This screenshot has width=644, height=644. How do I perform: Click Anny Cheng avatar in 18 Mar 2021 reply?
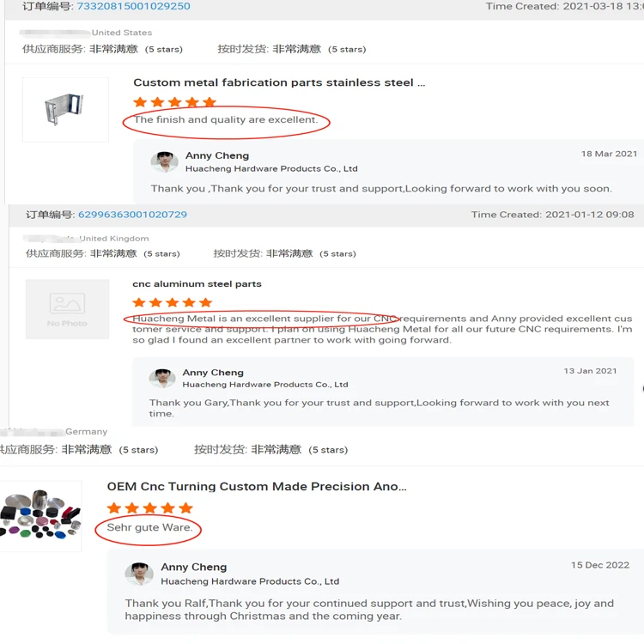click(x=164, y=161)
